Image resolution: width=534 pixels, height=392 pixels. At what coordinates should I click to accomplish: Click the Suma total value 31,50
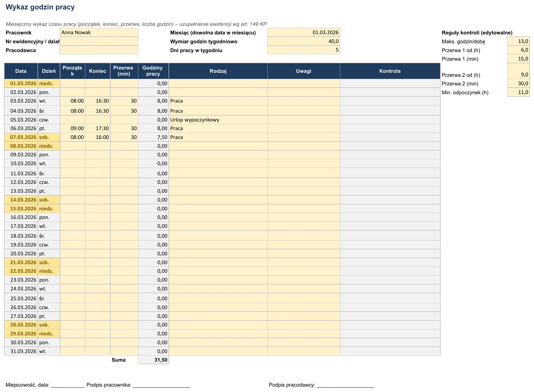(153, 360)
